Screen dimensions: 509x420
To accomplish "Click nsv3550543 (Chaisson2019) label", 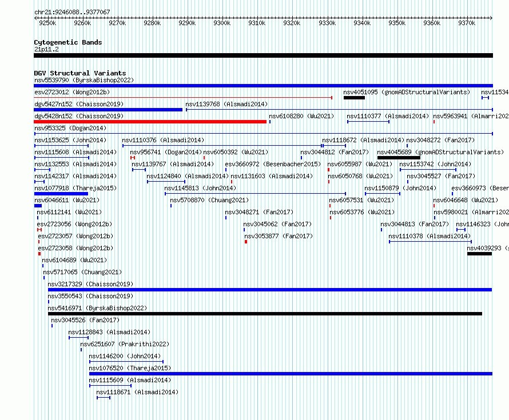I will tap(90, 296).
